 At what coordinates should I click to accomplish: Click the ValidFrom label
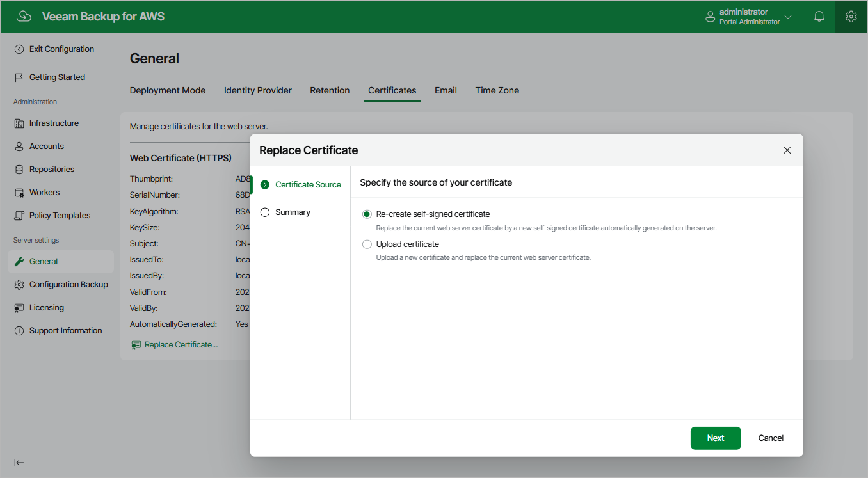pos(149,292)
